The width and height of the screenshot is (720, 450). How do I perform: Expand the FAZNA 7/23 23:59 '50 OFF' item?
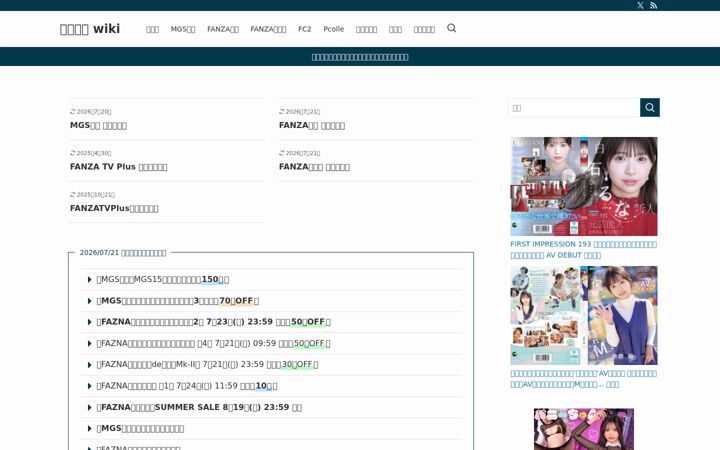(271, 322)
